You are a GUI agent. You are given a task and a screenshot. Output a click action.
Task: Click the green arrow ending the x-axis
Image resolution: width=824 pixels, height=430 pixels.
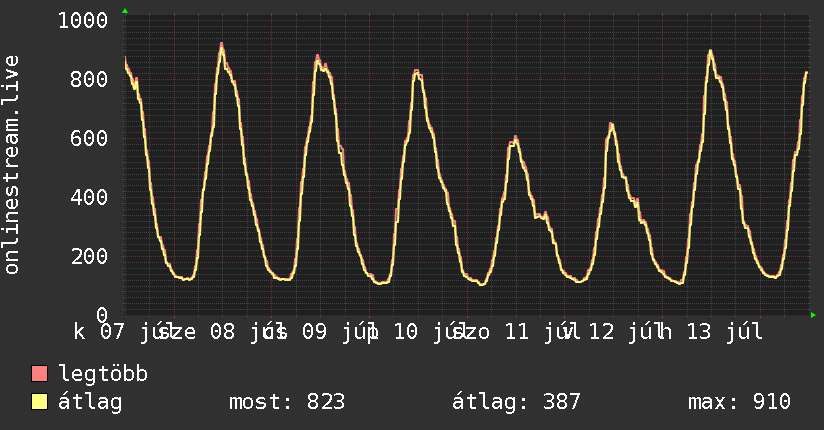coord(813,315)
